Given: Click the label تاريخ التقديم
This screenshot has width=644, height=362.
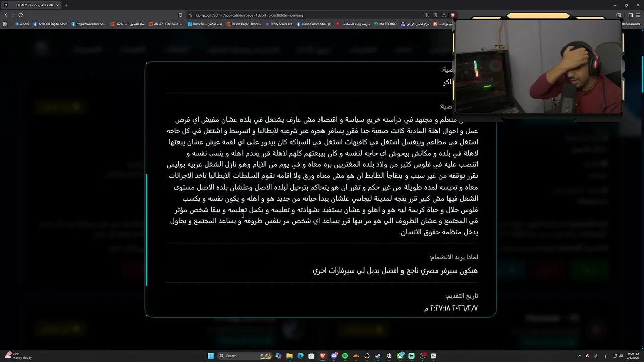Looking at the screenshot, I should [x=462, y=296].
